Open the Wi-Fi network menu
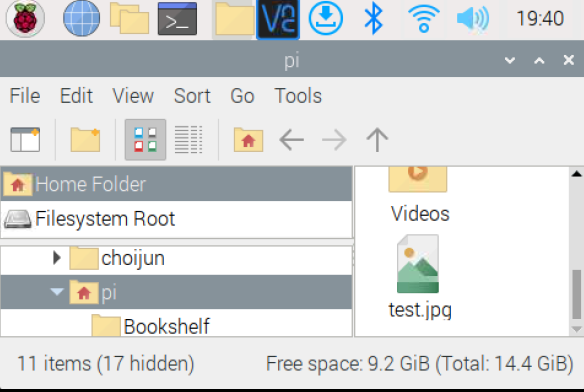The image size is (584, 392). pyautogui.click(x=424, y=19)
